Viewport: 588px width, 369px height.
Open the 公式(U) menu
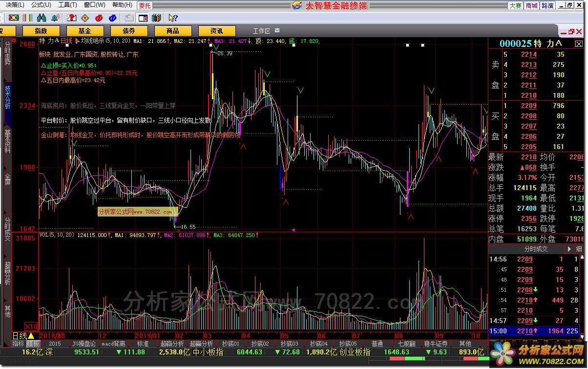41,5
